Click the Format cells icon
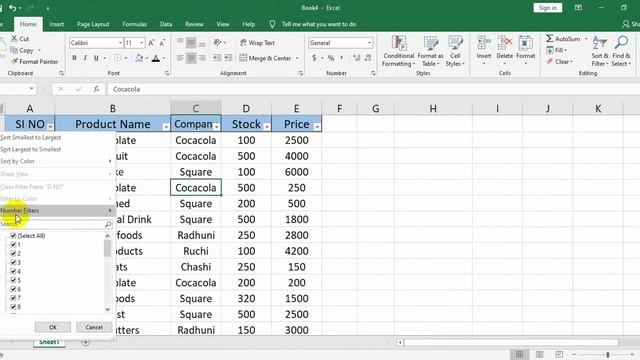 pos(525,43)
